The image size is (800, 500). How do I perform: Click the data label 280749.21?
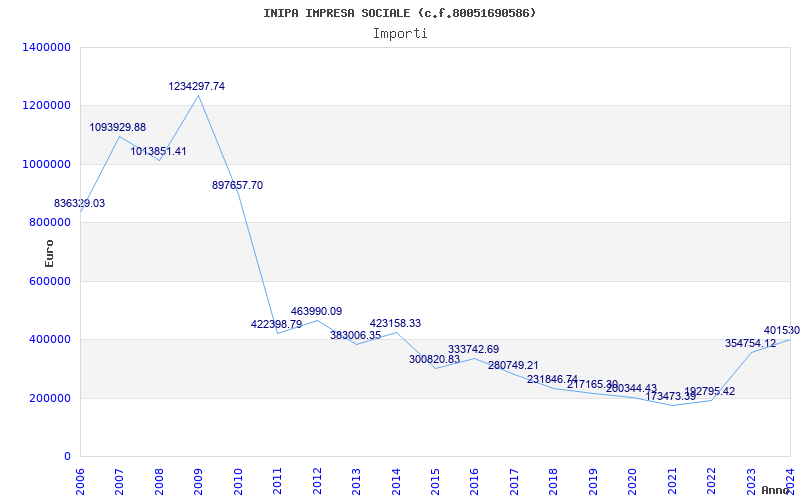coord(513,365)
